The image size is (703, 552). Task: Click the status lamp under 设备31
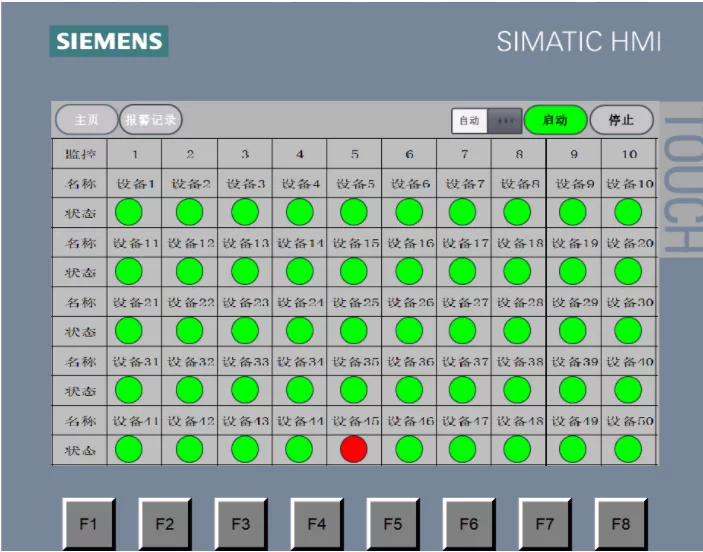coord(129,390)
